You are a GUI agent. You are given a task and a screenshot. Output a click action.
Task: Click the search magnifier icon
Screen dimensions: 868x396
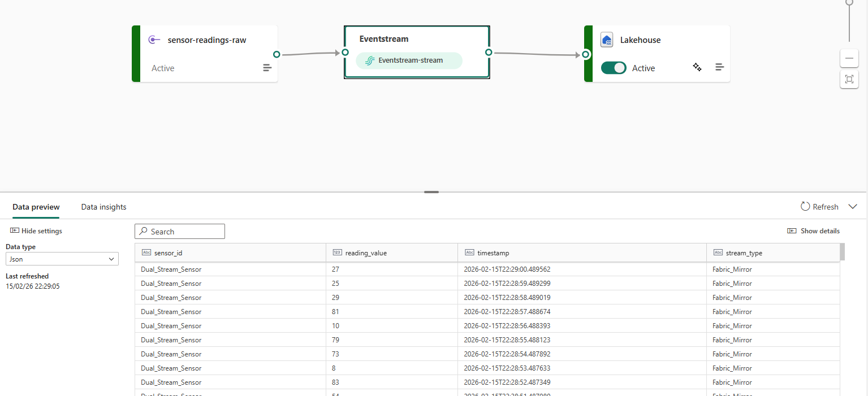point(144,232)
